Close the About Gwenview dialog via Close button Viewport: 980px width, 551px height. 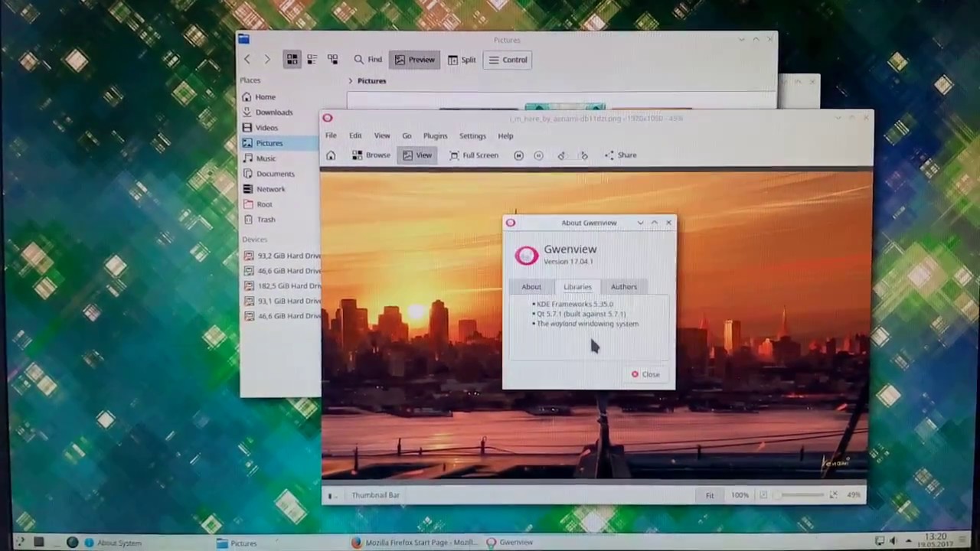point(645,374)
